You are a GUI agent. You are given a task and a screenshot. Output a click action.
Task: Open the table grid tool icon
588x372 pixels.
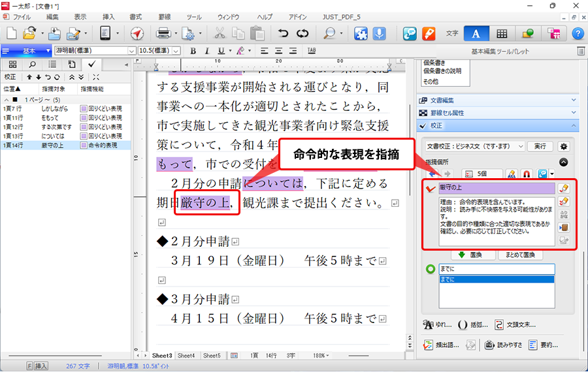[x=501, y=33]
